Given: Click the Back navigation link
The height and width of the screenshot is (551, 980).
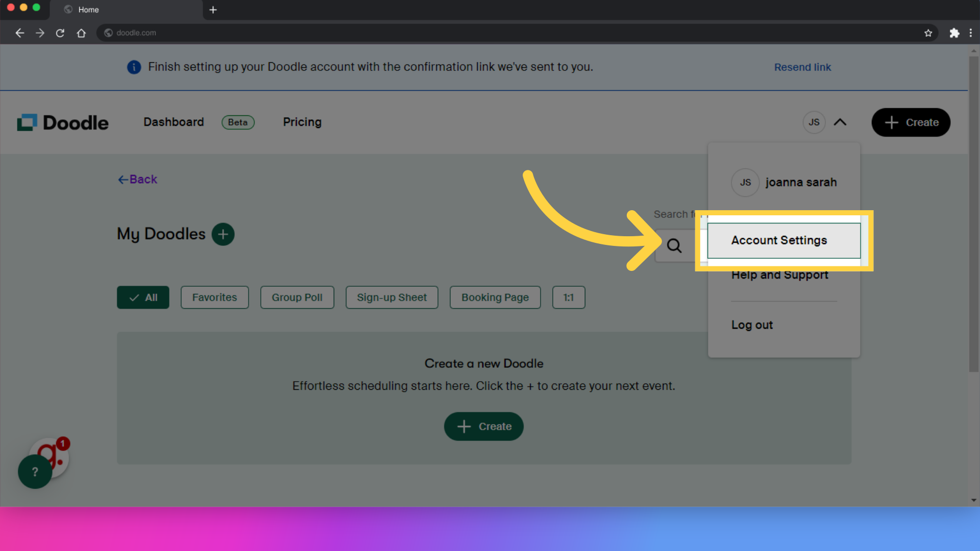Looking at the screenshot, I should tap(137, 178).
